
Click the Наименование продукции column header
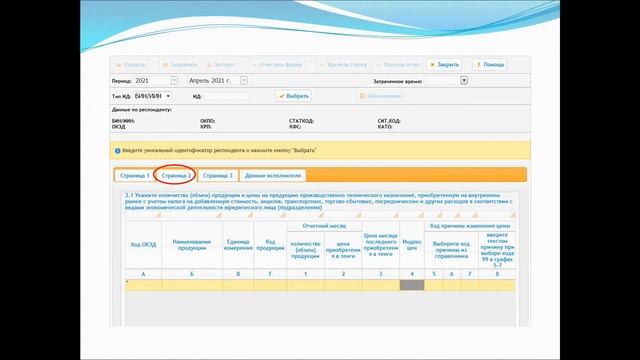click(x=192, y=245)
